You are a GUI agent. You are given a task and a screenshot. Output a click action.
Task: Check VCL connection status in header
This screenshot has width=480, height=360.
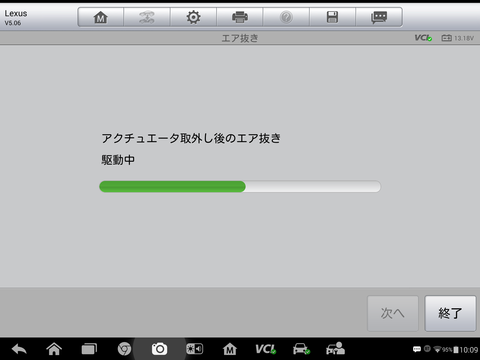coord(423,38)
